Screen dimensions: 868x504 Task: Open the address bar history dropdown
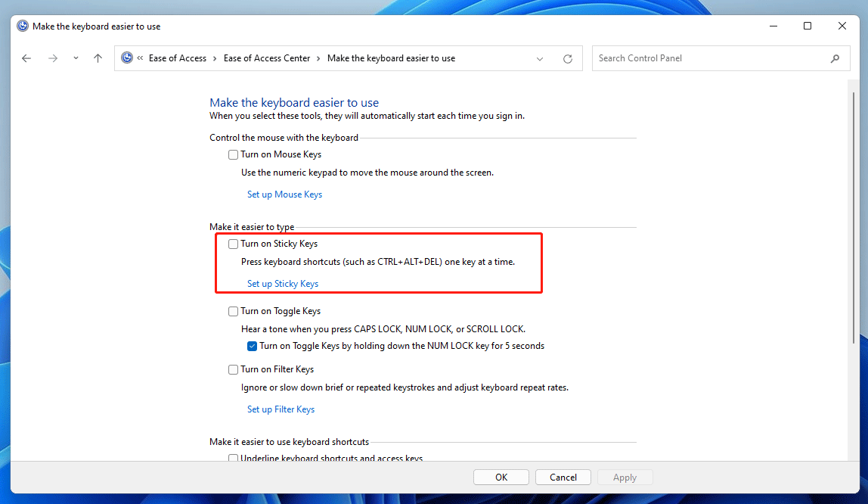point(540,59)
